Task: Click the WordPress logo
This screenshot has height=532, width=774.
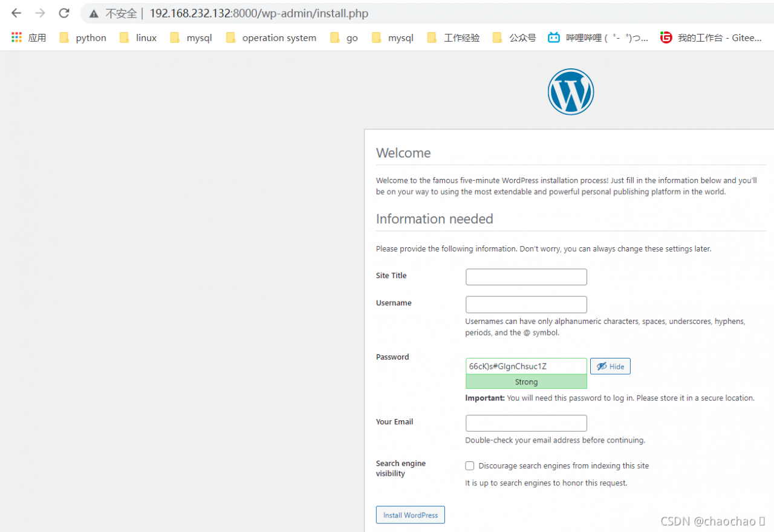Action: (571, 92)
